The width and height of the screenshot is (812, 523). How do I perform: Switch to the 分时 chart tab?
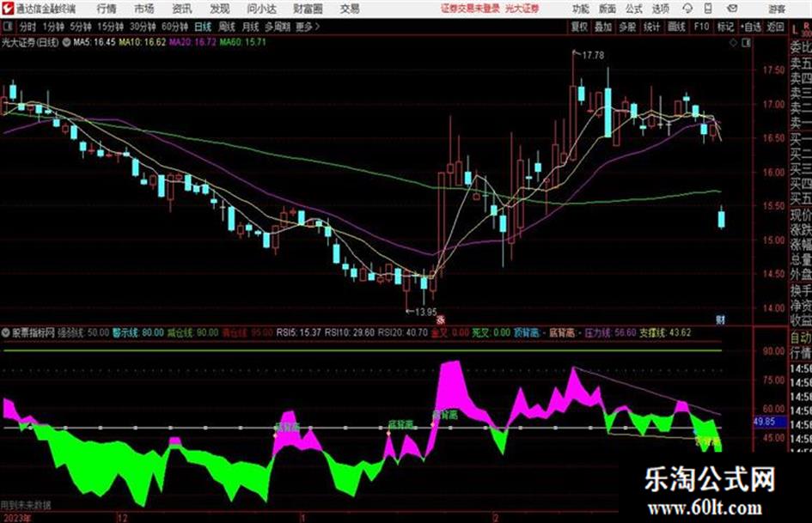pos(28,27)
